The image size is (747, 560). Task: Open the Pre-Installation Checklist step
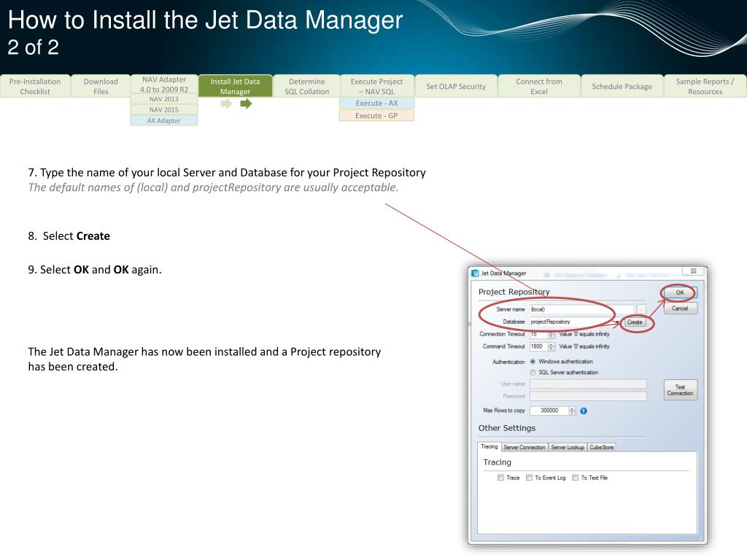coord(35,86)
